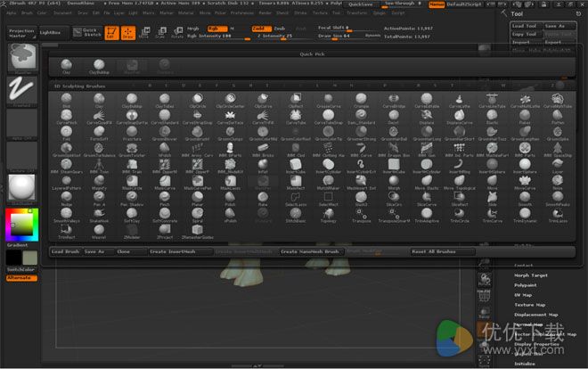Open the Material menu
The image size is (588, 369).
click(x=185, y=12)
